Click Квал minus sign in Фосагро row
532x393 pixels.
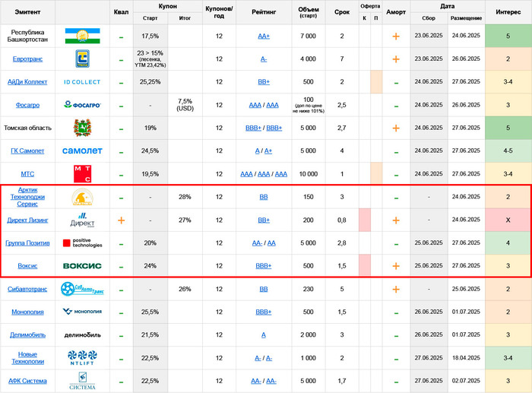click(121, 106)
